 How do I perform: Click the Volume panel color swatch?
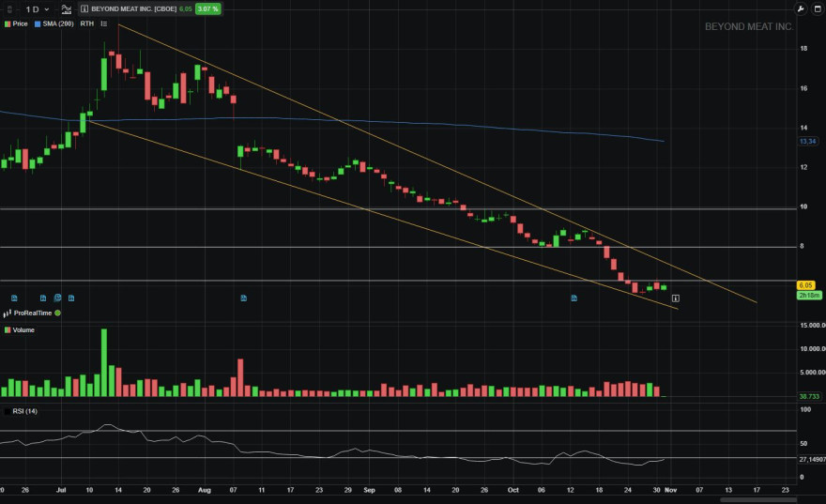point(8,330)
